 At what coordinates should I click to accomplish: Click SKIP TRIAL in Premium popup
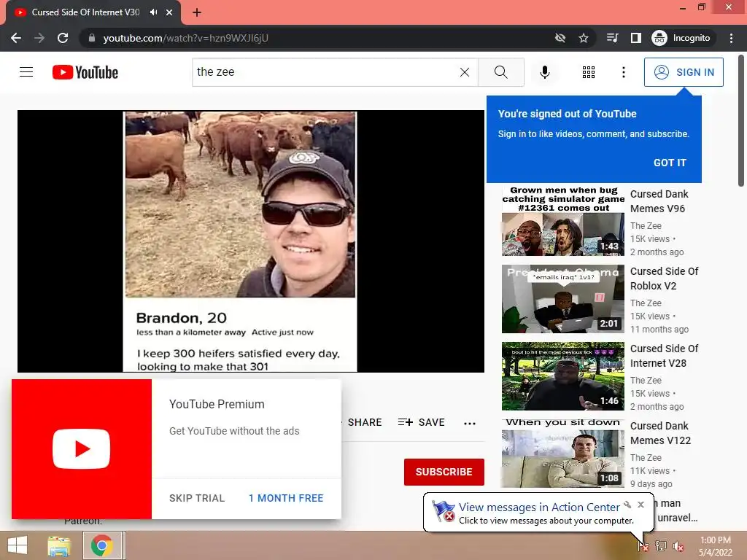pos(197,498)
